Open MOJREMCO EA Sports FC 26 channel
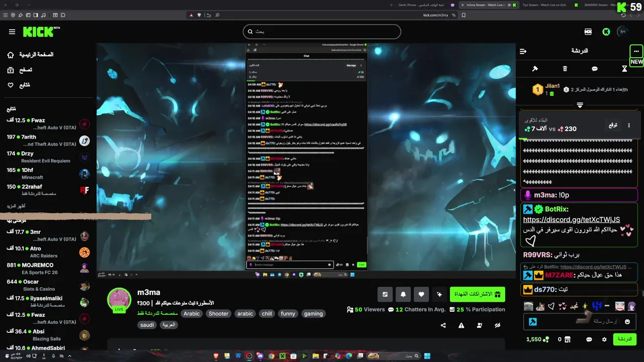 [48, 268]
